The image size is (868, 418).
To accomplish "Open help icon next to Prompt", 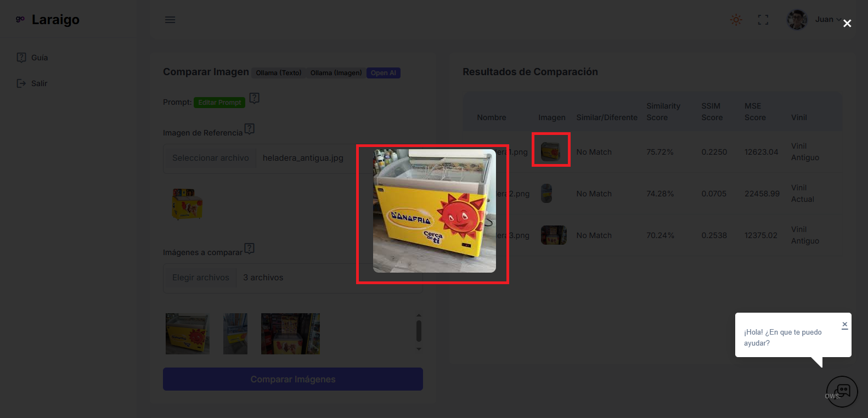I will pyautogui.click(x=254, y=98).
